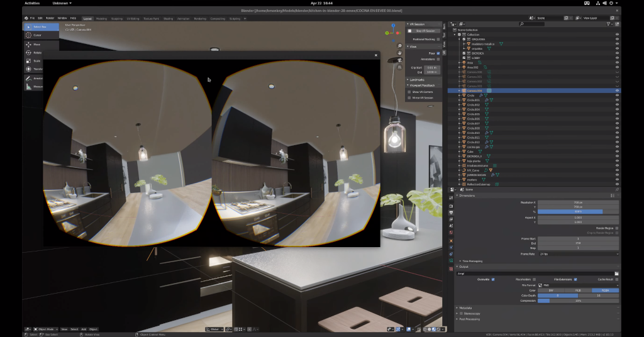Select the Measure tool
Screen dimensions: 644x337
(x=34, y=86)
